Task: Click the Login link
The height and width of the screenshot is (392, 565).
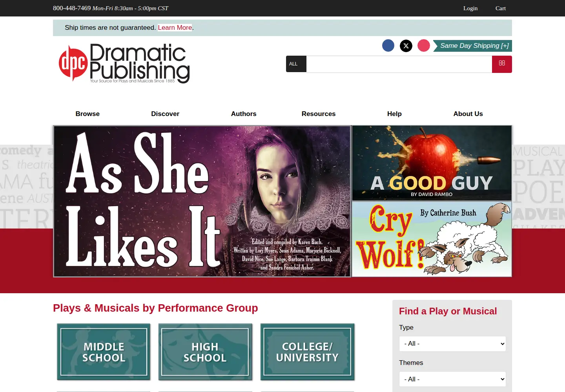Action: 470,8
